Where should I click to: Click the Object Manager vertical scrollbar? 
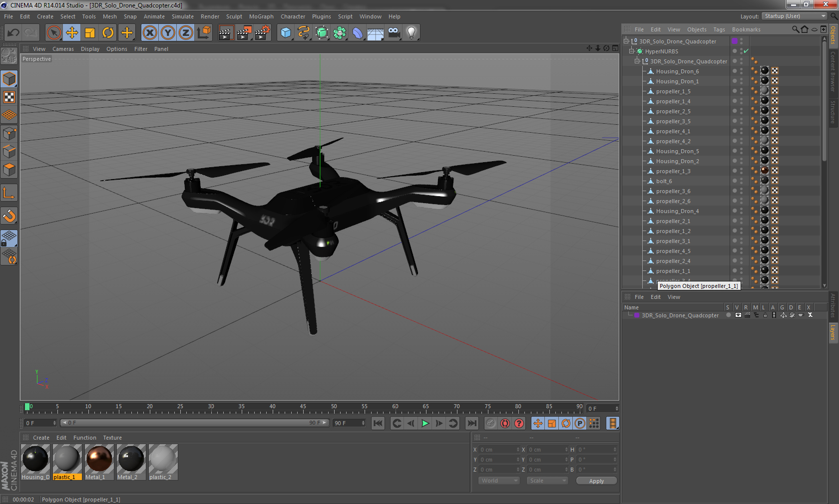[x=824, y=102]
